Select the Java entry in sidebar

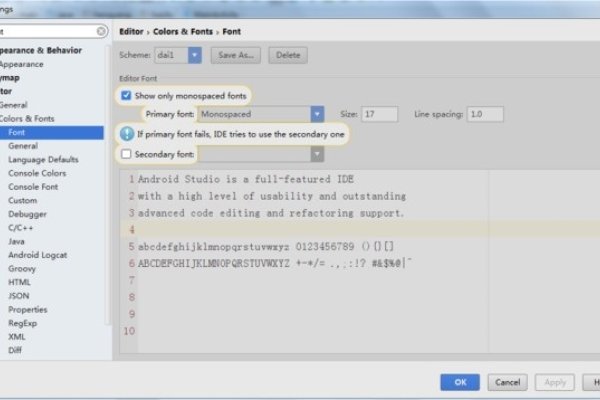coord(17,241)
